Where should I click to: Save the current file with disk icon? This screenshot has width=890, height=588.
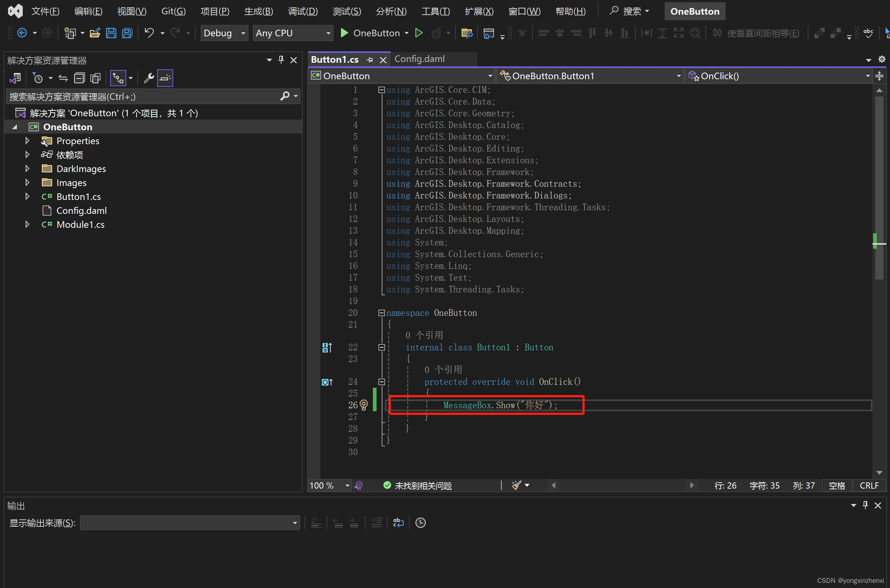(111, 33)
